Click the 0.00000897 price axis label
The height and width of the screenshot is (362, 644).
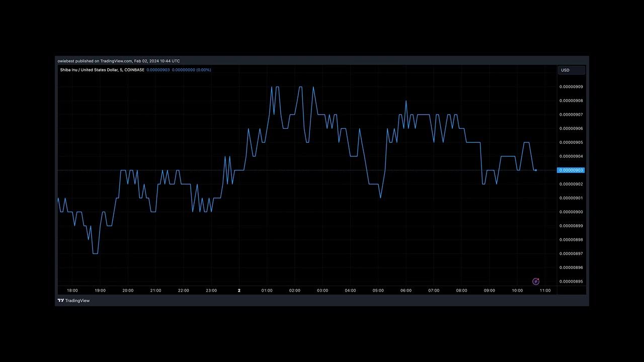(571, 253)
